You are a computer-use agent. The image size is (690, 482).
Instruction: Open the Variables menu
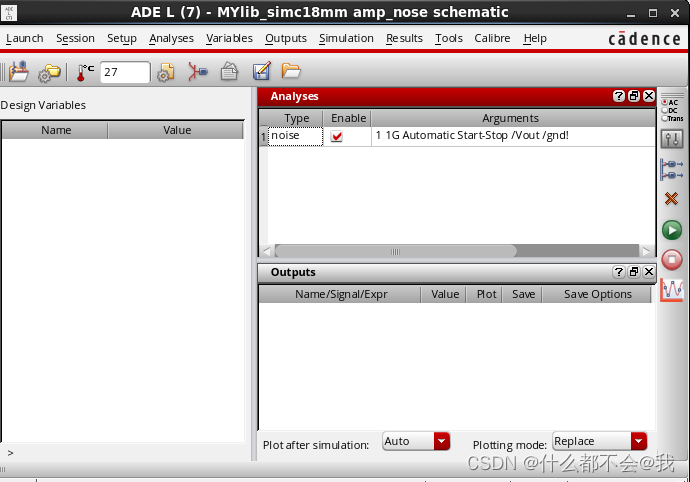click(229, 38)
